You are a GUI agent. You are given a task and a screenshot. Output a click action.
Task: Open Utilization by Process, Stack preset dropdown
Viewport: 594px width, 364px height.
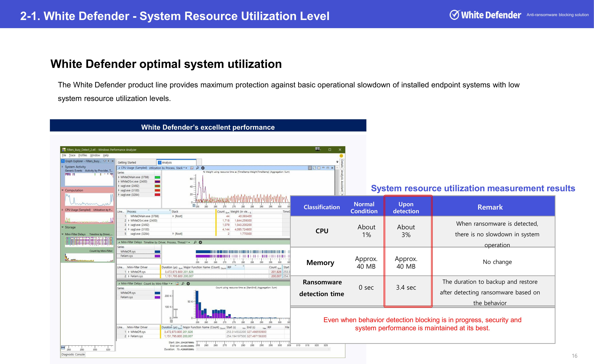click(186, 168)
